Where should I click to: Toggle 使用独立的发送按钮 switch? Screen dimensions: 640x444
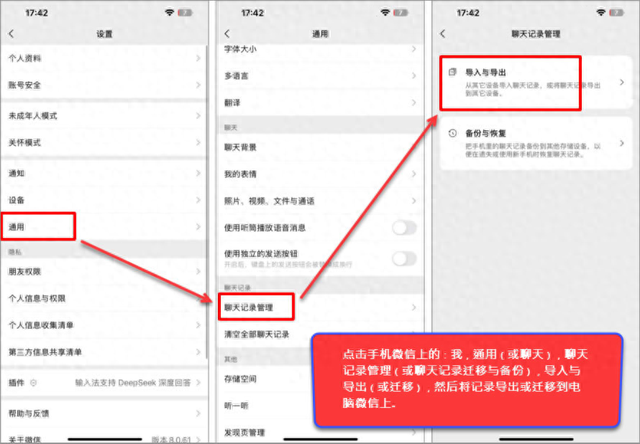click(404, 258)
